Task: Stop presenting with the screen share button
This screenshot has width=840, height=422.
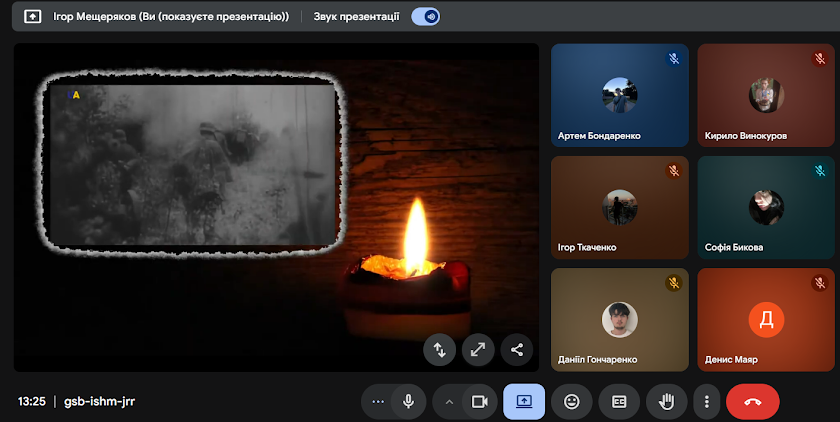Action: [524, 401]
